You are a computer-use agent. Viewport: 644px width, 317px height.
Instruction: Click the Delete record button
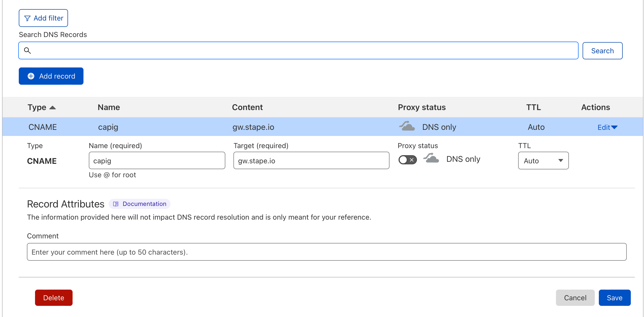(53, 298)
